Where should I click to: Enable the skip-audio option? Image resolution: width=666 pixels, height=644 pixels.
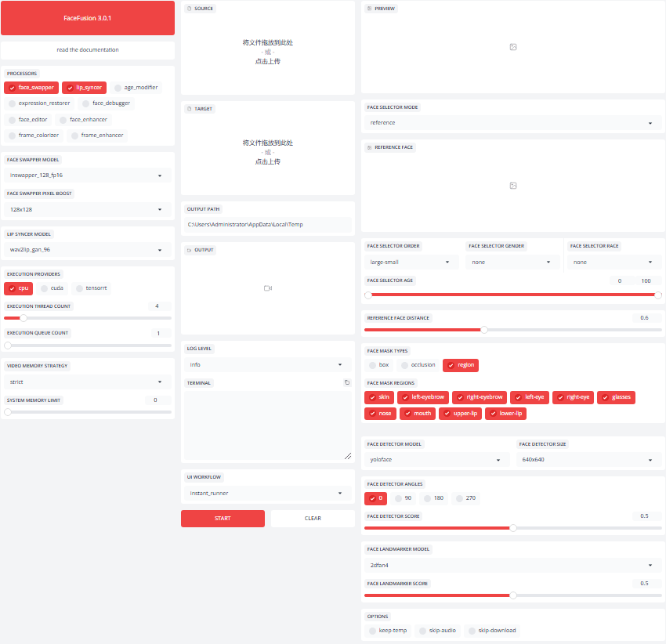[437, 631]
